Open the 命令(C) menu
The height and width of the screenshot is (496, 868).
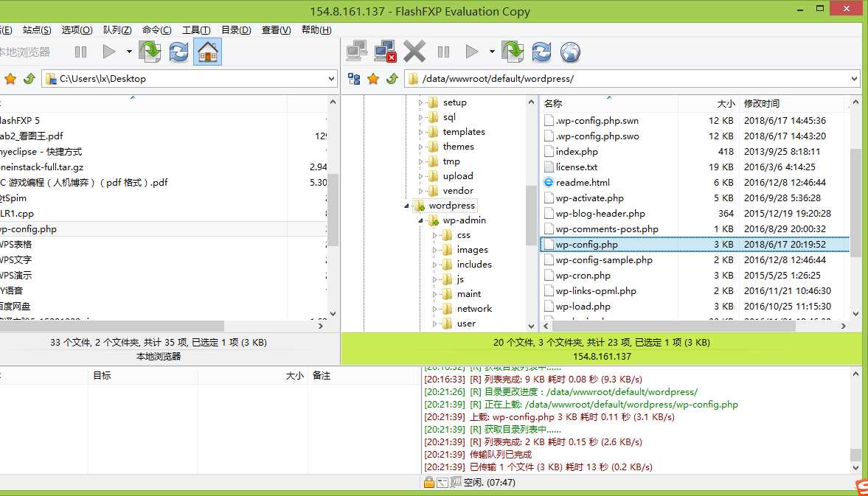(156, 30)
